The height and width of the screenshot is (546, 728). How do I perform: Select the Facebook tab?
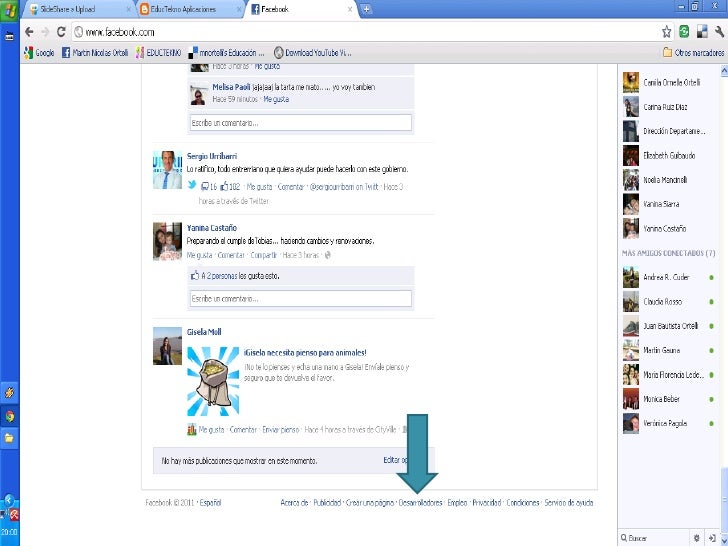click(x=302, y=9)
